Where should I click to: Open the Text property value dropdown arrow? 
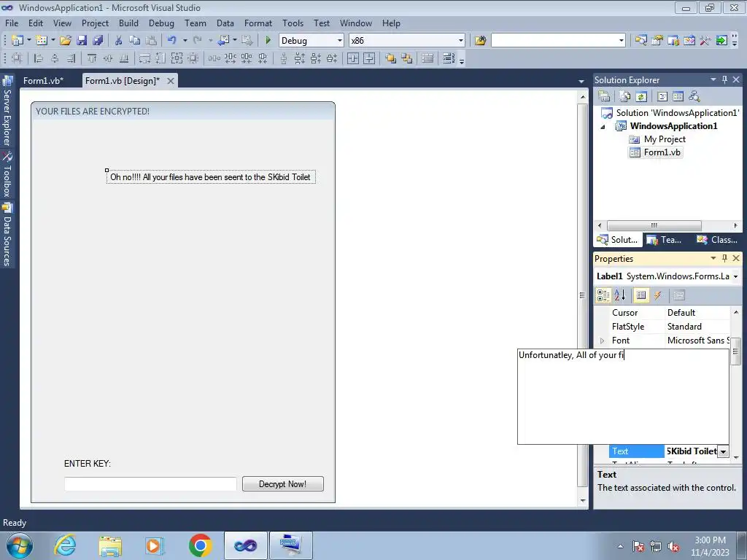click(723, 451)
